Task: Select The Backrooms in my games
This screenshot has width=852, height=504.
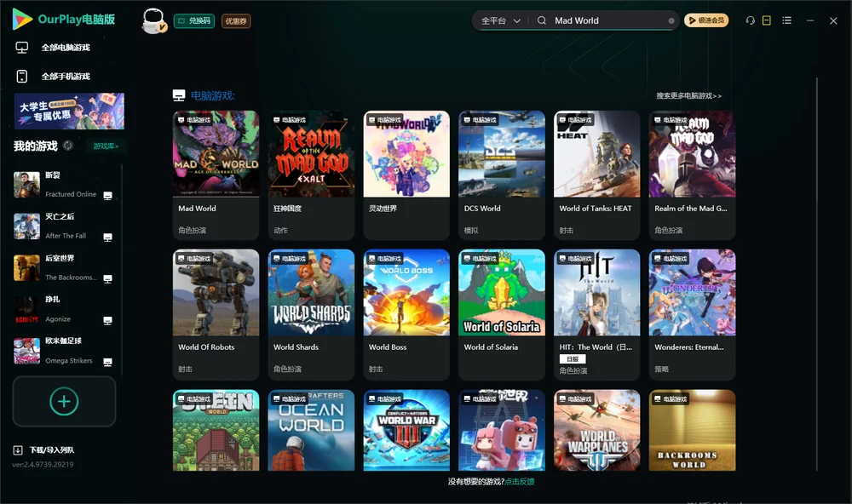Action: pyautogui.click(x=64, y=267)
